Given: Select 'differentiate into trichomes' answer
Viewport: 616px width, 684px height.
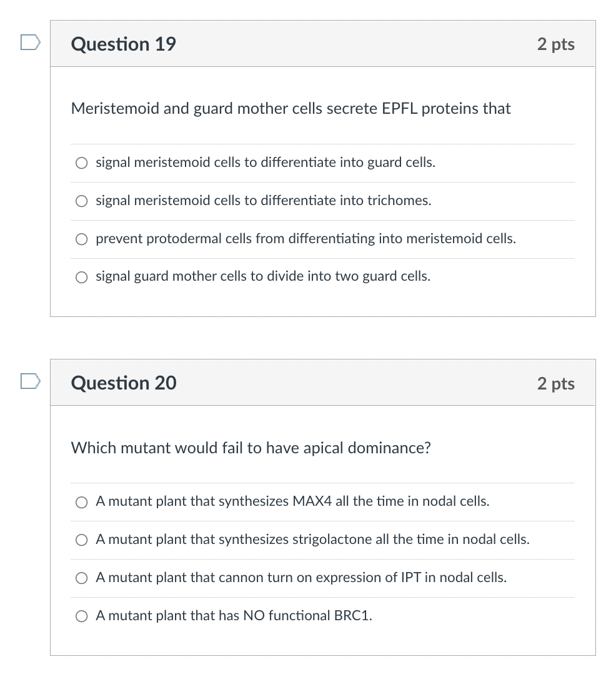Looking at the screenshot, I should [x=81, y=201].
